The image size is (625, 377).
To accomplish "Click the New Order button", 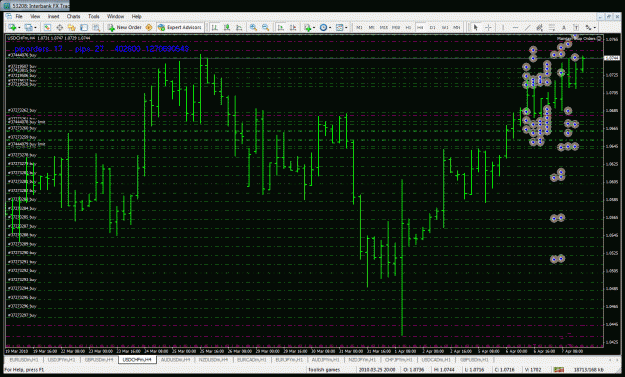I will 124,27.
